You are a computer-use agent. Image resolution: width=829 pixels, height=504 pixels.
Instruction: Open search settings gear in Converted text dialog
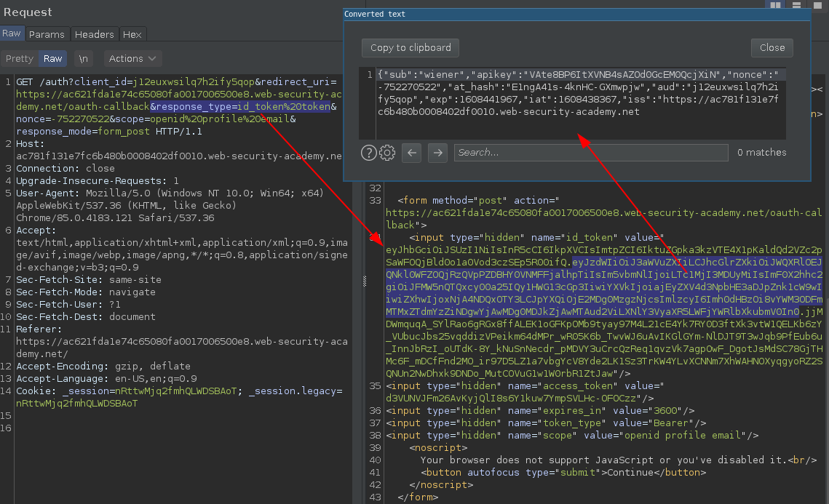(x=387, y=153)
